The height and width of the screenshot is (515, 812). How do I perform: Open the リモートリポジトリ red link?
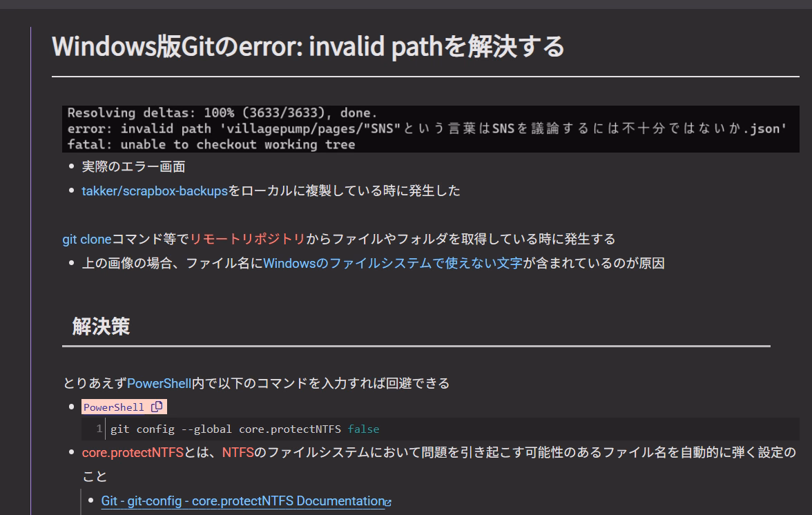tap(247, 239)
